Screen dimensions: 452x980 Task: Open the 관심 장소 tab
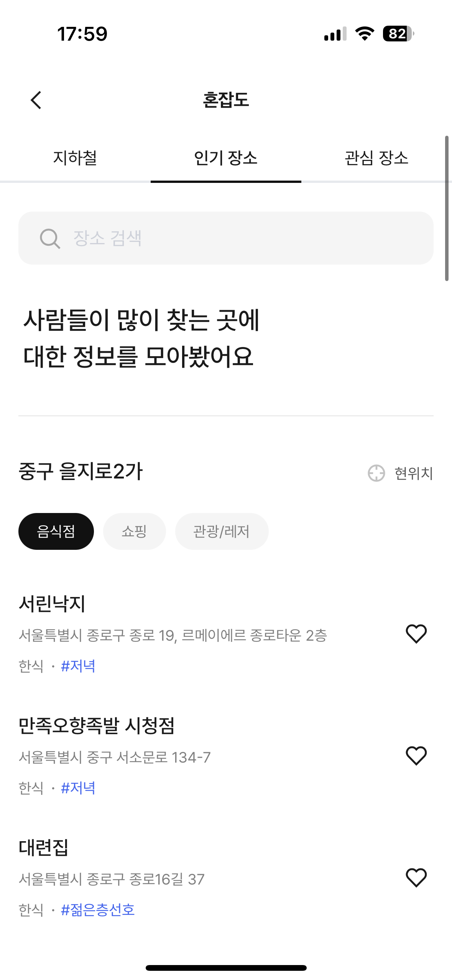(x=376, y=158)
